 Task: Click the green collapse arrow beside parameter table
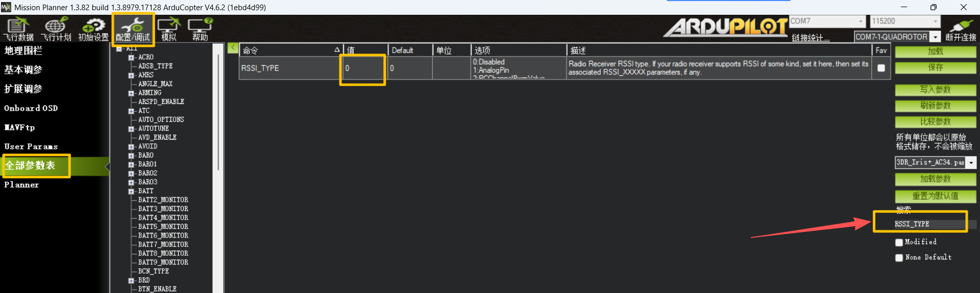(233, 48)
